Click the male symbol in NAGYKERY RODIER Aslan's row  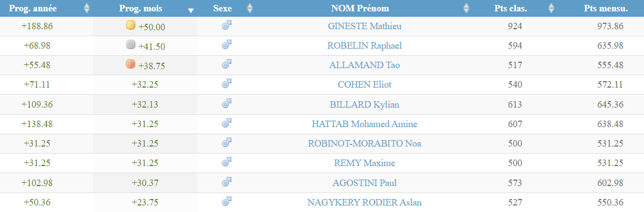pos(227,202)
